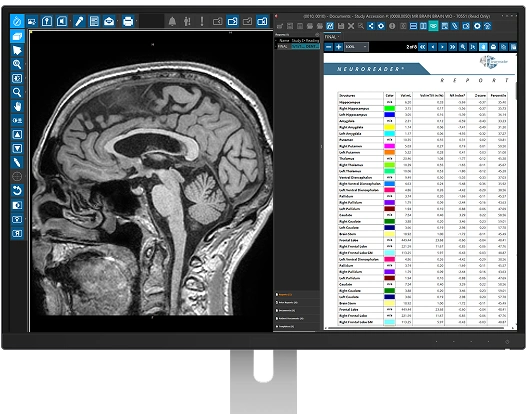The image size is (526, 414).
Task: Click the help question-mark document icon
Action: pos(47,21)
